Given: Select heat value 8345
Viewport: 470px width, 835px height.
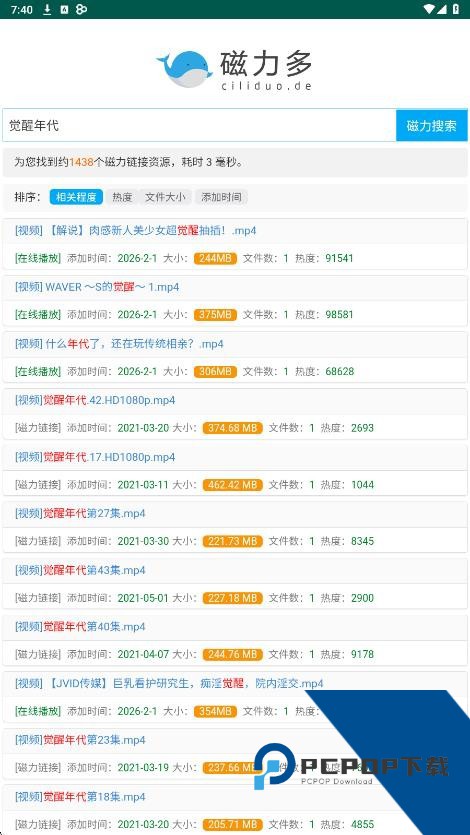Looking at the screenshot, I should coord(362,541).
